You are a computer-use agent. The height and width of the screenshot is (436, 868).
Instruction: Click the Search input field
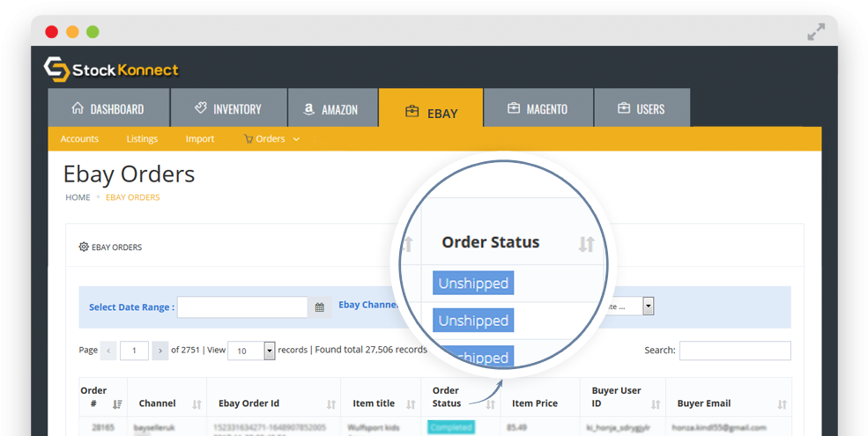click(735, 351)
